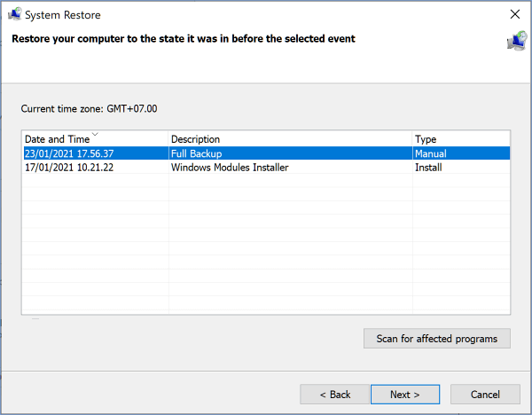Sort by the Date and Time column
This screenshot has height=415, width=532.
click(95, 139)
